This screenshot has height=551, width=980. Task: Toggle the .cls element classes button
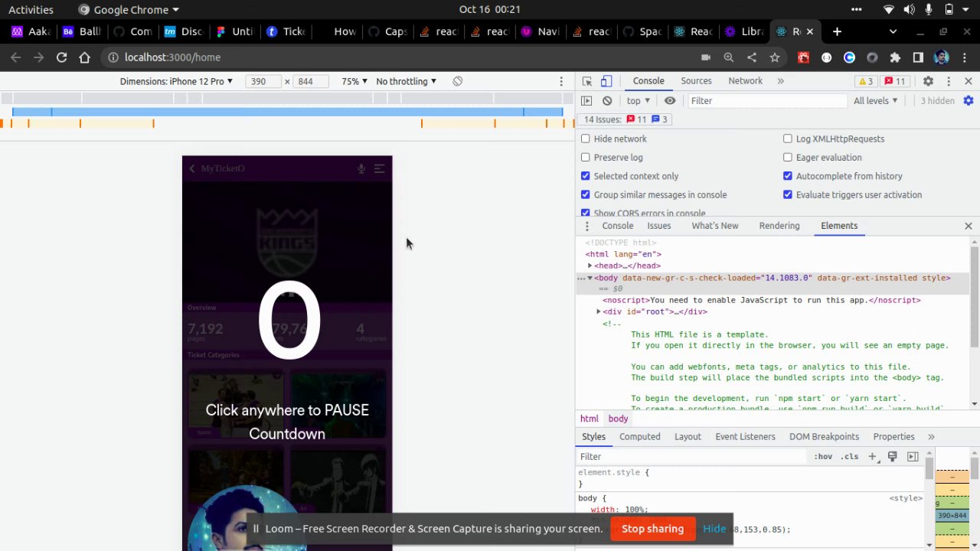850,457
